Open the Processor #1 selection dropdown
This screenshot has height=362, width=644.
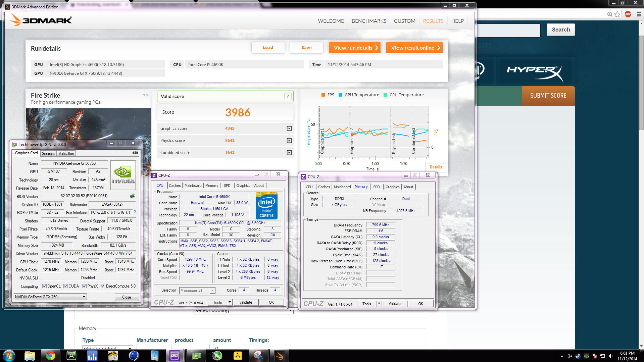point(197,291)
